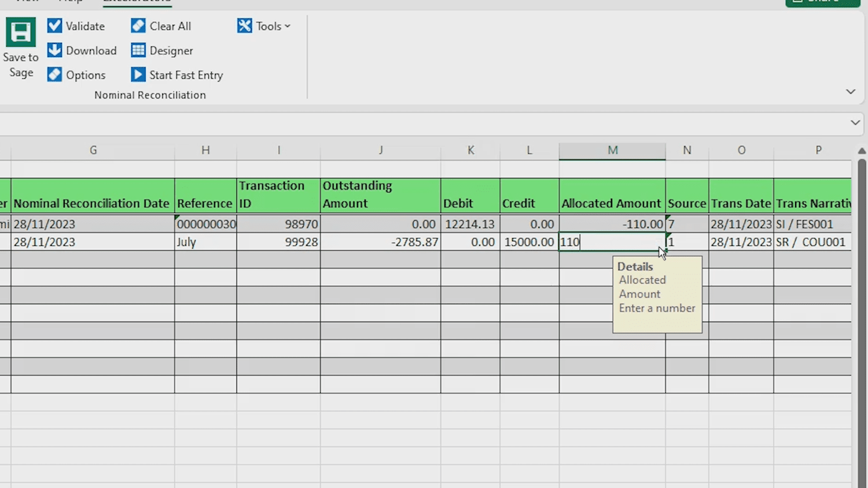Select Trans Date in the SR / COU001 row
Viewport: 868px width, 488px height.
741,242
